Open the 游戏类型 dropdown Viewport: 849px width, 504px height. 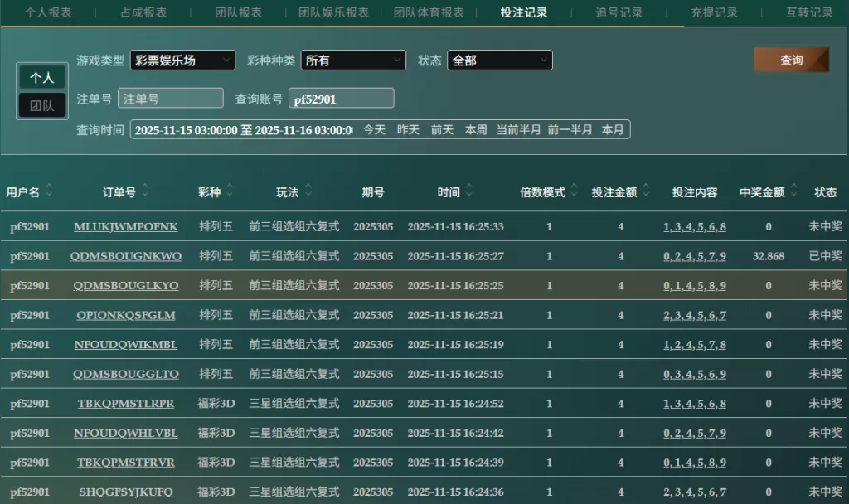(182, 61)
